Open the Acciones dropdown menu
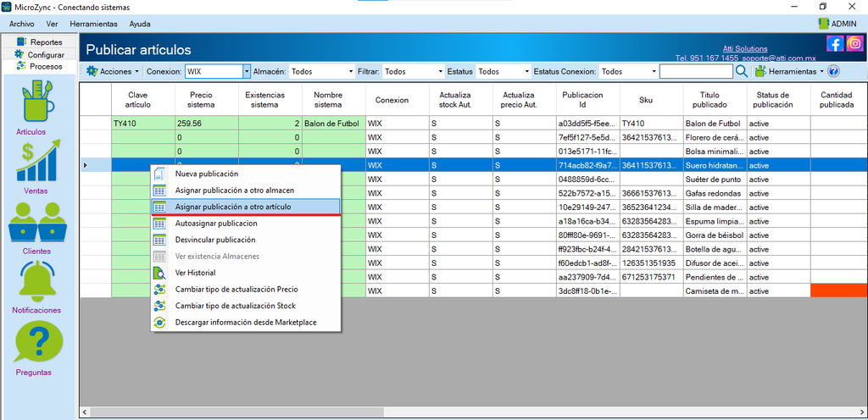 pyautogui.click(x=113, y=71)
